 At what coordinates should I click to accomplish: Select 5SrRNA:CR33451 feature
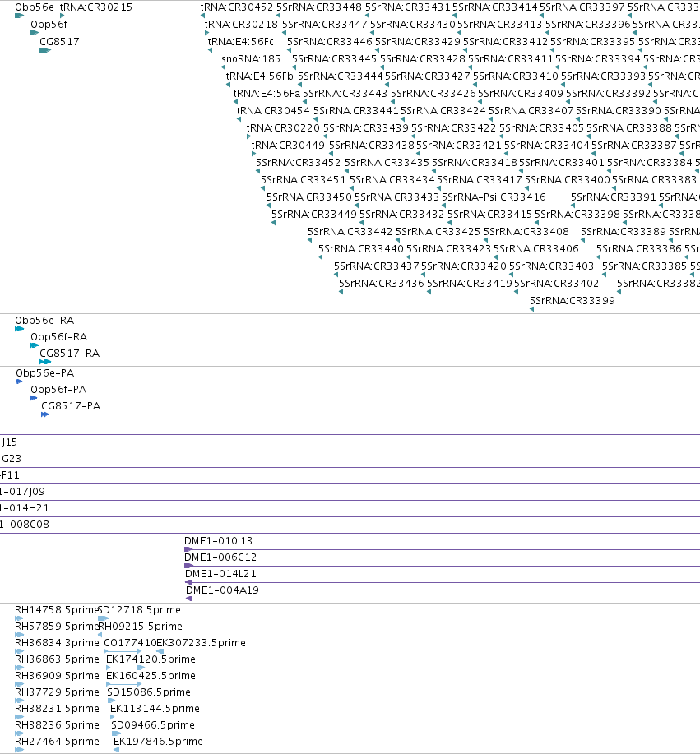coord(303,180)
